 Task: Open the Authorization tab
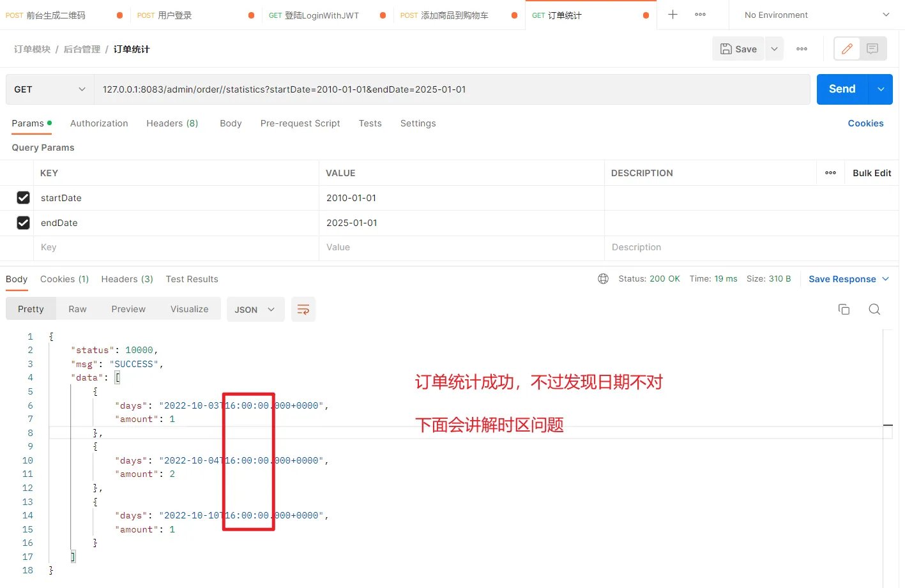pos(99,123)
